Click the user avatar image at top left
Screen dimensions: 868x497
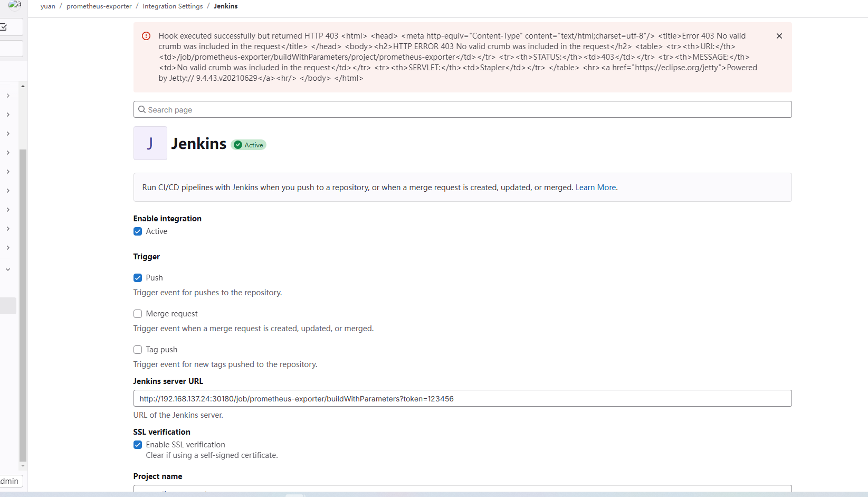click(x=15, y=4)
